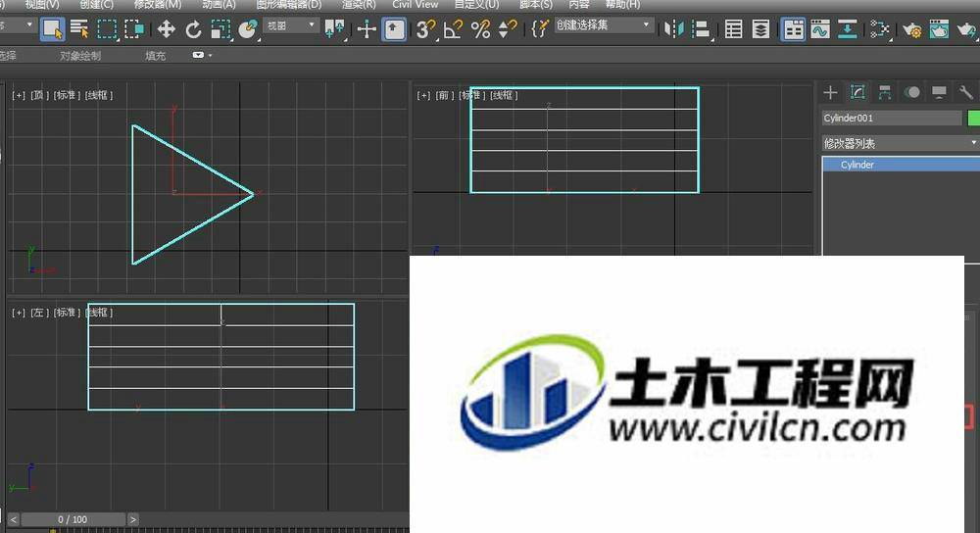Open the Help (帮助) menu
The height and width of the screenshot is (533, 980).
click(x=622, y=5)
